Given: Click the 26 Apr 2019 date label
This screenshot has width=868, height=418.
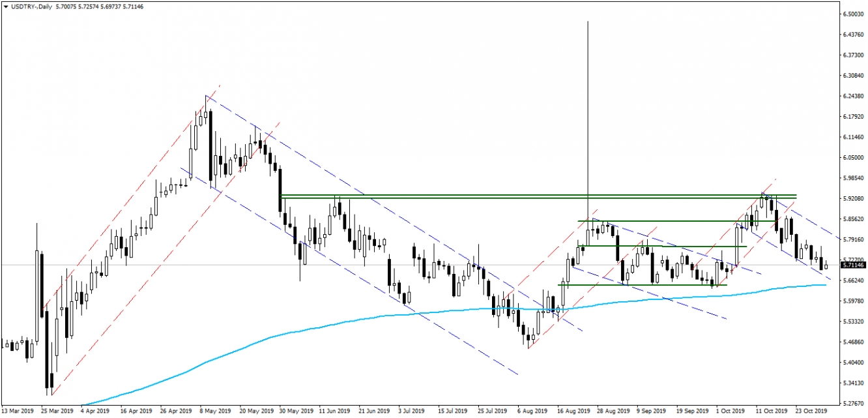Looking at the screenshot, I should [x=175, y=411].
